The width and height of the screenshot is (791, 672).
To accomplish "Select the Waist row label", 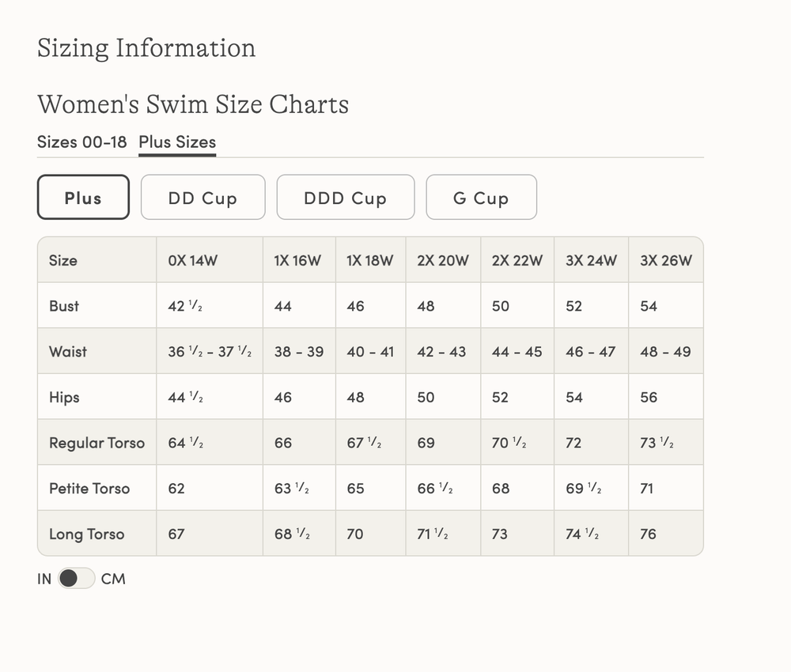I will (68, 352).
